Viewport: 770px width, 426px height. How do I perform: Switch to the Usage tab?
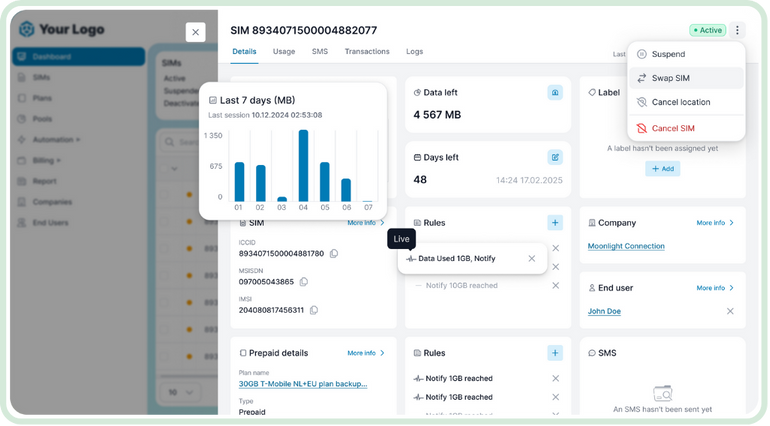tap(284, 51)
